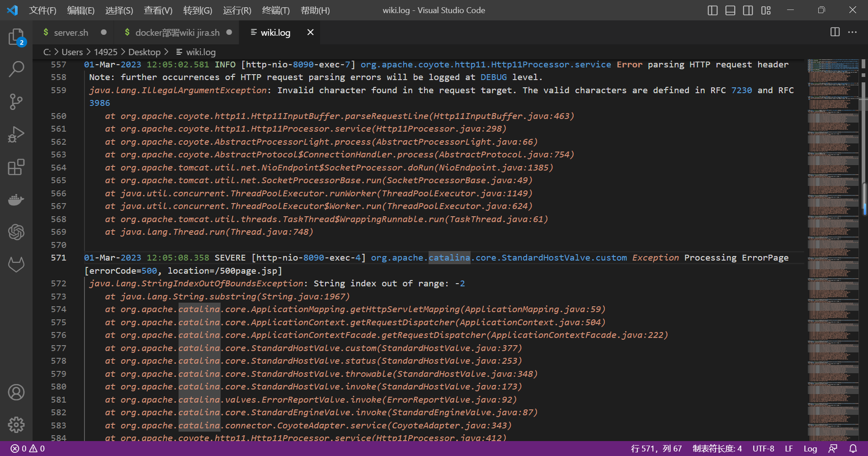The image size is (868, 456).
Task: Open the 帮助(H) menu
Action: (315, 10)
